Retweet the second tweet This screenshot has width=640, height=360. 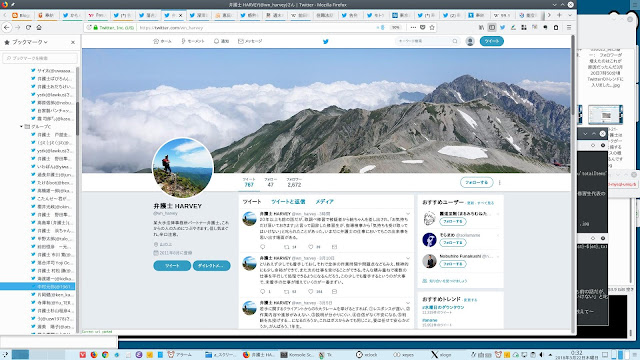pyautogui.click(x=287, y=291)
